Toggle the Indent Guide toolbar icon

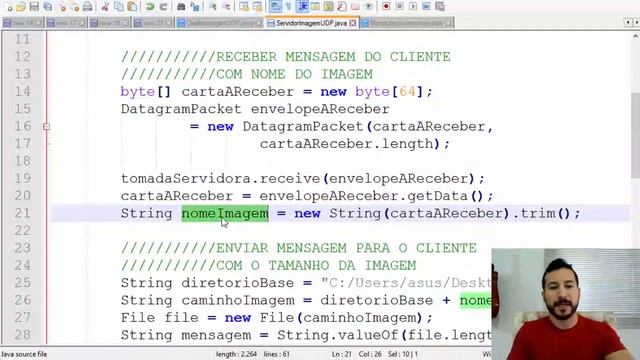tap(302, 7)
